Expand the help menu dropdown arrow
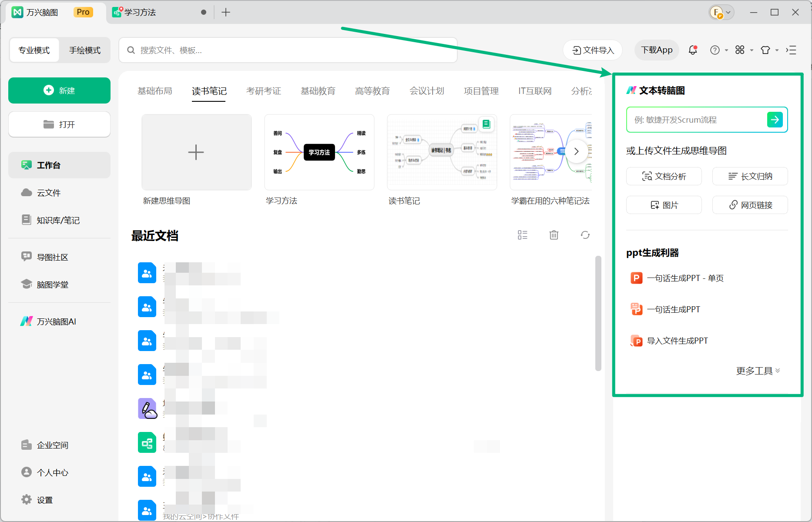Viewport: 812px width, 522px height. click(x=726, y=50)
